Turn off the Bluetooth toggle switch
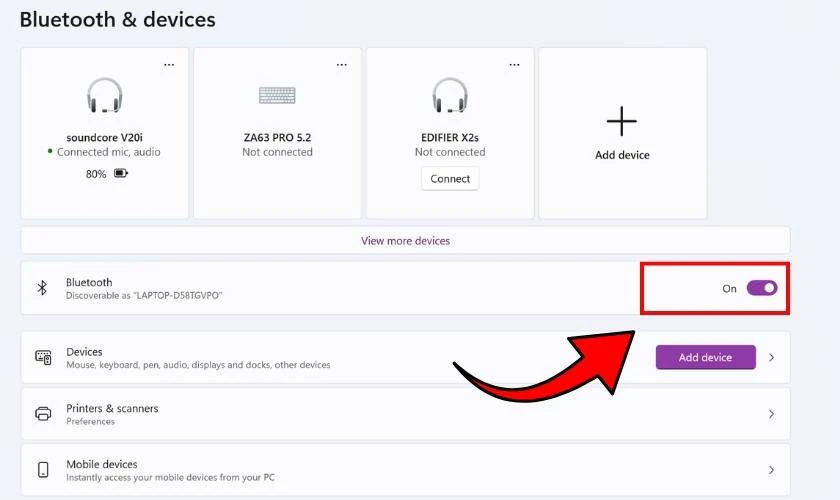 point(762,288)
